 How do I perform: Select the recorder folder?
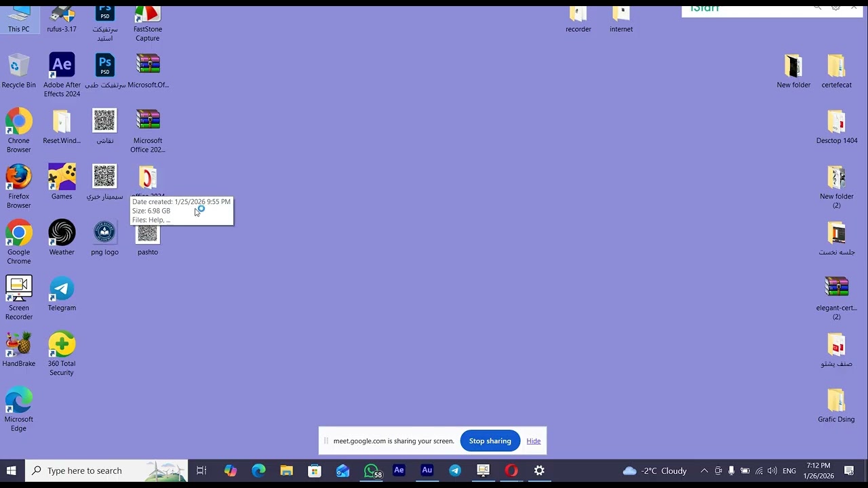[x=578, y=19]
